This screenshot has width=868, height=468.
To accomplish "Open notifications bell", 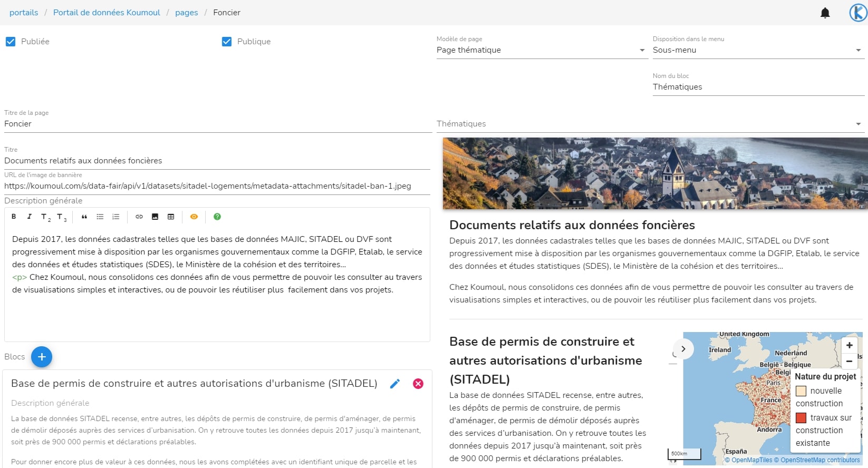I will coord(825,13).
